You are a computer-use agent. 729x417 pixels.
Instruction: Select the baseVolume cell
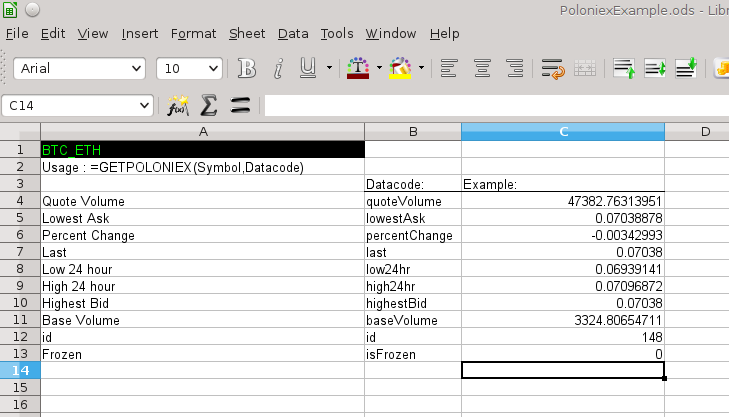[x=413, y=320]
